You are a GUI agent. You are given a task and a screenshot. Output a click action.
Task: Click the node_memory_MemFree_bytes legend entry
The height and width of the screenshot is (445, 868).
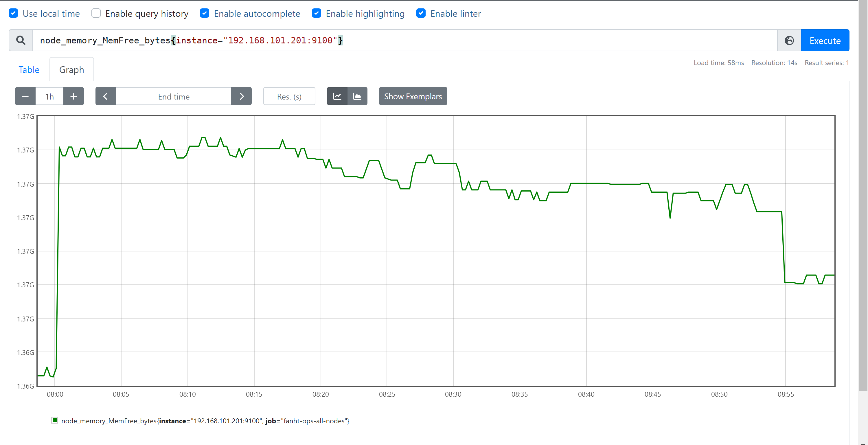pyautogui.click(x=205, y=421)
